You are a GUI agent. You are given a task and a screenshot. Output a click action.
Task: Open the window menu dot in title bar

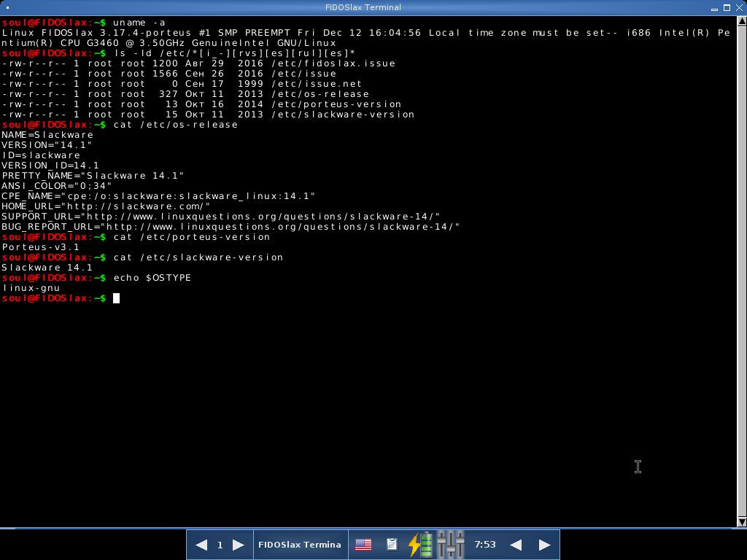pos(7,7)
